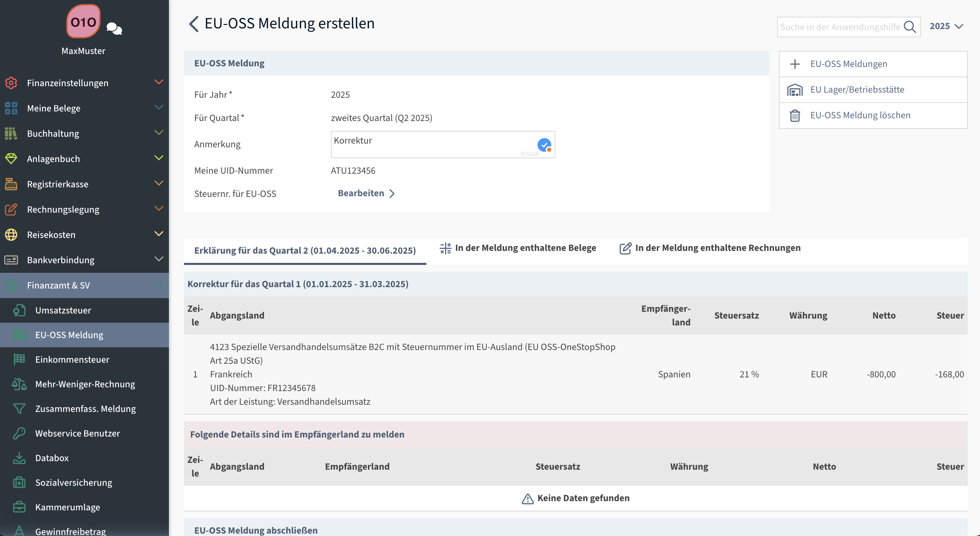The height and width of the screenshot is (536, 980).
Task: Open Databox download icon in sidebar
Action: click(x=19, y=458)
